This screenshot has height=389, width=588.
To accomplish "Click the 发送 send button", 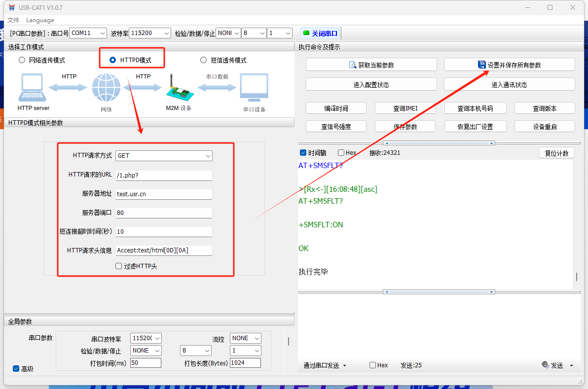I will coord(553,365).
